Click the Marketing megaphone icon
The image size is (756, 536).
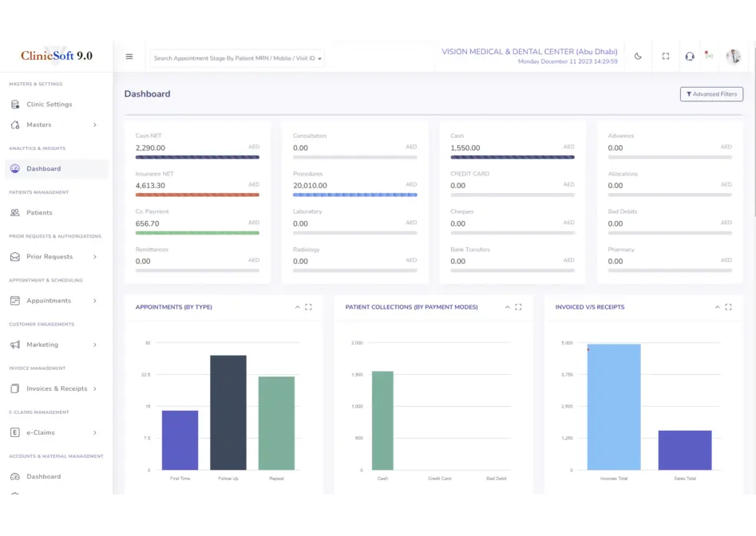pyautogui.click(x=15, y=345)
